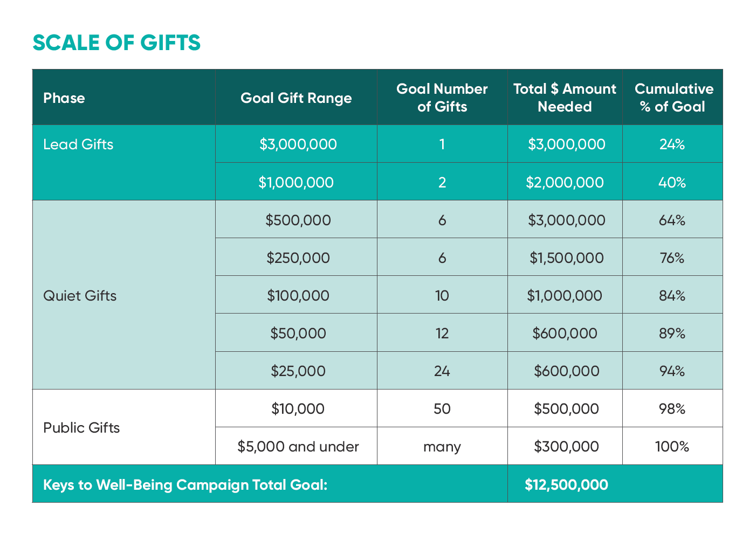Select the $1,000,000 gift range cell

[x=296, y=183]
